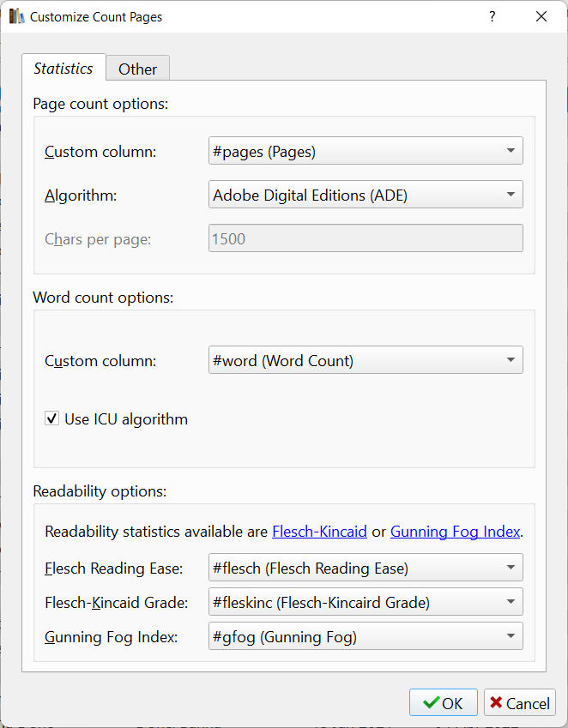Expand the Algorithm dropdown showing Adobe Digital Editions
Image resolution: width=568 pixels, height=728 pixels.
(x=366, y=195)
